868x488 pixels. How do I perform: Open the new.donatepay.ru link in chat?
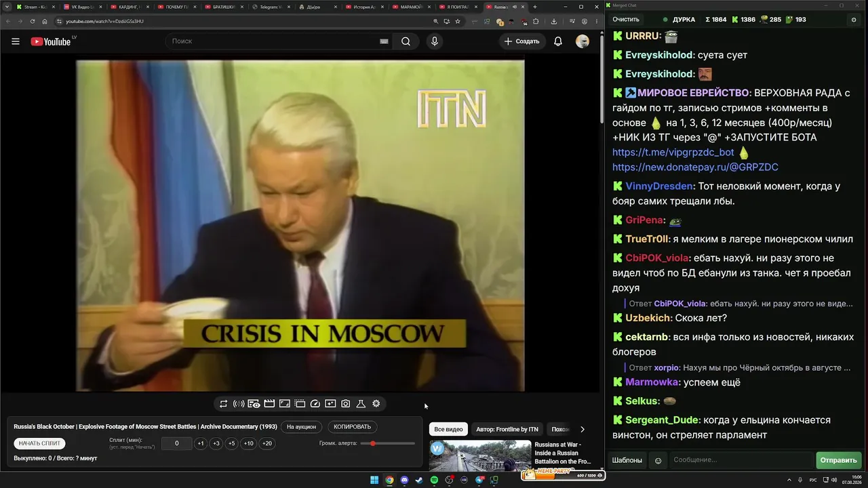(695, 167)
